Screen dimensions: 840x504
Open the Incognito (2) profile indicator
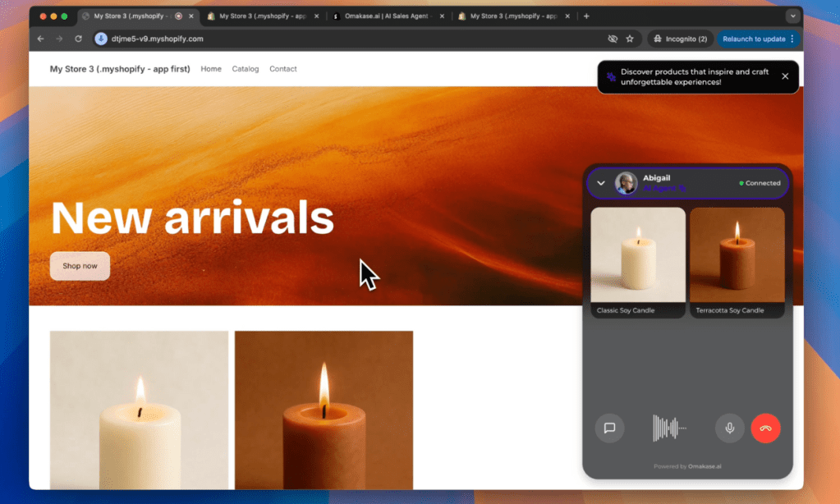[x=679, y=39]
